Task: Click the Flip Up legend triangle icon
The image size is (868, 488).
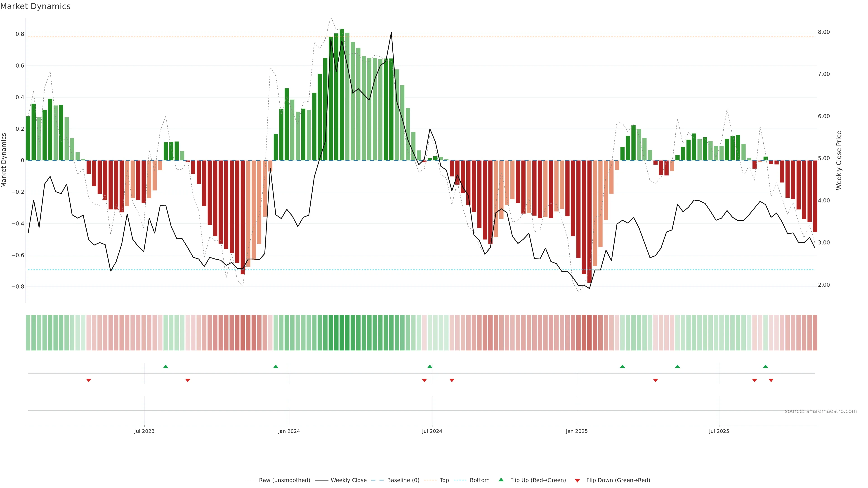Action: 501,480
